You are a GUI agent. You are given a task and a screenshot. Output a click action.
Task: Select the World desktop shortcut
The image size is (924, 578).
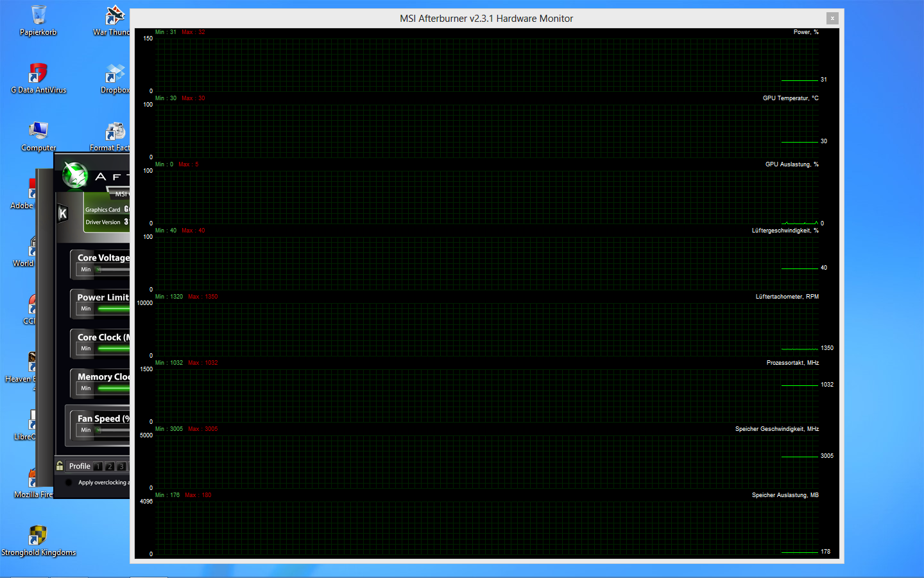(x=24, y=252)
